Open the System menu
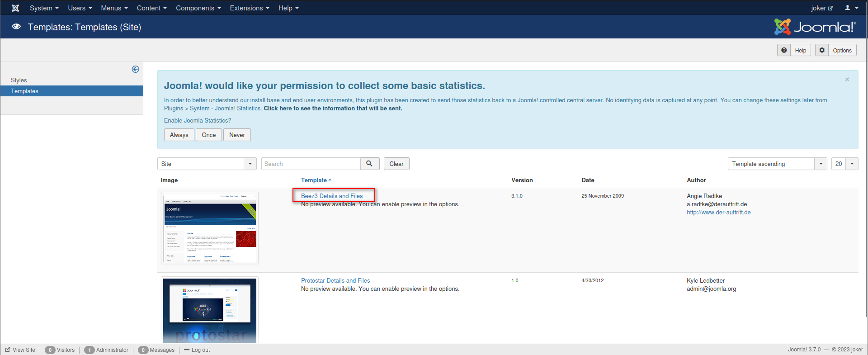Screen dimensions: 868x355 click(x=44, y=8)
